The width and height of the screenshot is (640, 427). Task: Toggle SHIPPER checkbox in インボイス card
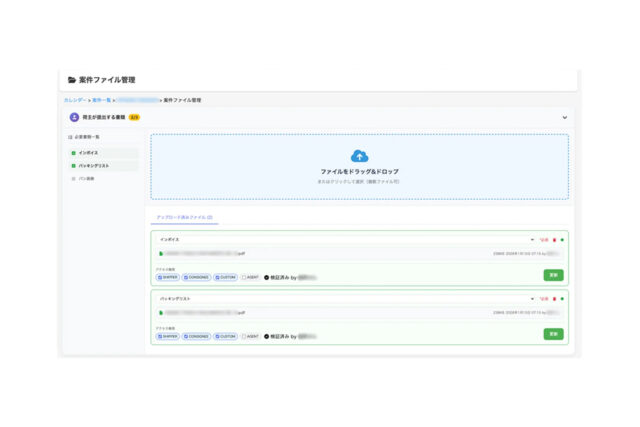point(160,278)
